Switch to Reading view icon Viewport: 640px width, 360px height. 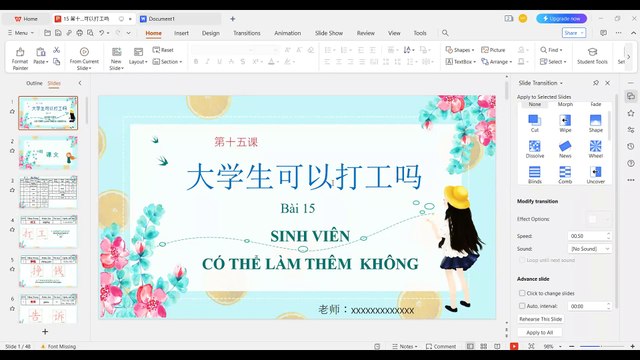point(497,346)
